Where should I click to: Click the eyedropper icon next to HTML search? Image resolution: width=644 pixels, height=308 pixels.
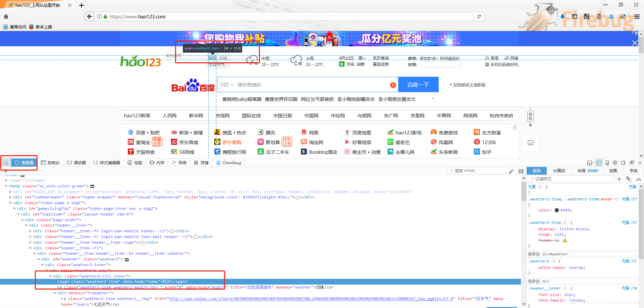[x=511, y=171]
